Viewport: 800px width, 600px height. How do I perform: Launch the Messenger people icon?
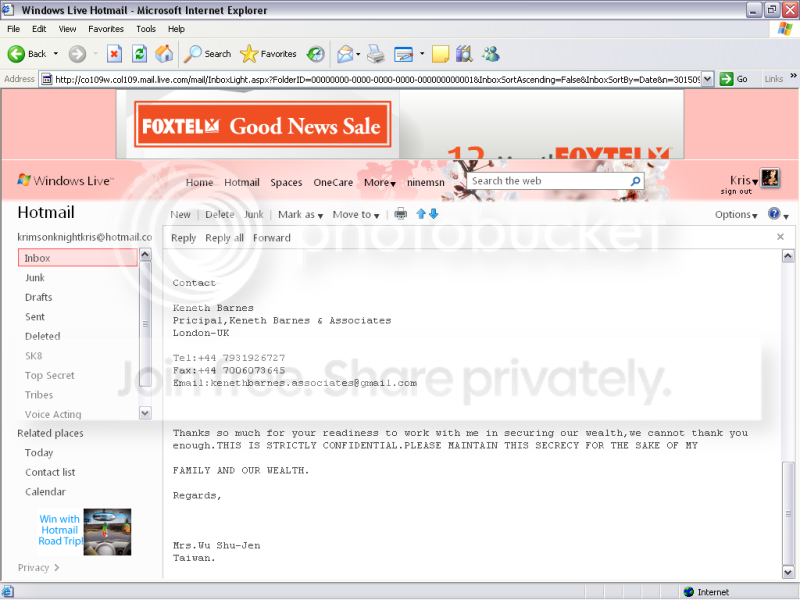491,54
